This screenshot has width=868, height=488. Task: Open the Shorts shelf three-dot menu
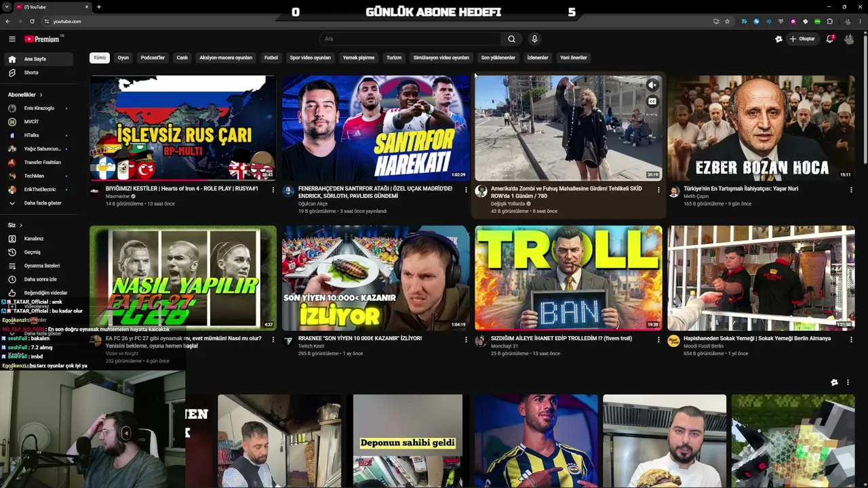(848, 383)
